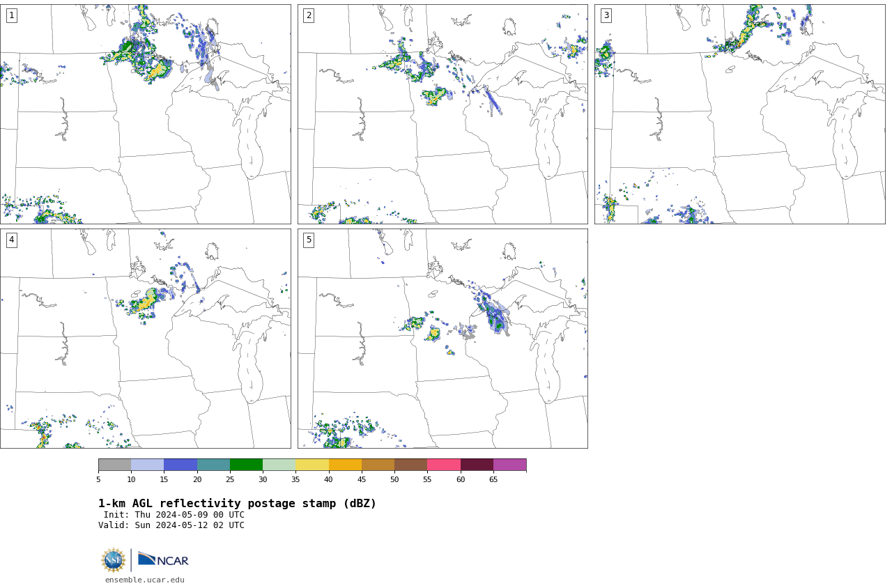Click the panel number 4 label box
892x588 pixels.
pos(11,240)
